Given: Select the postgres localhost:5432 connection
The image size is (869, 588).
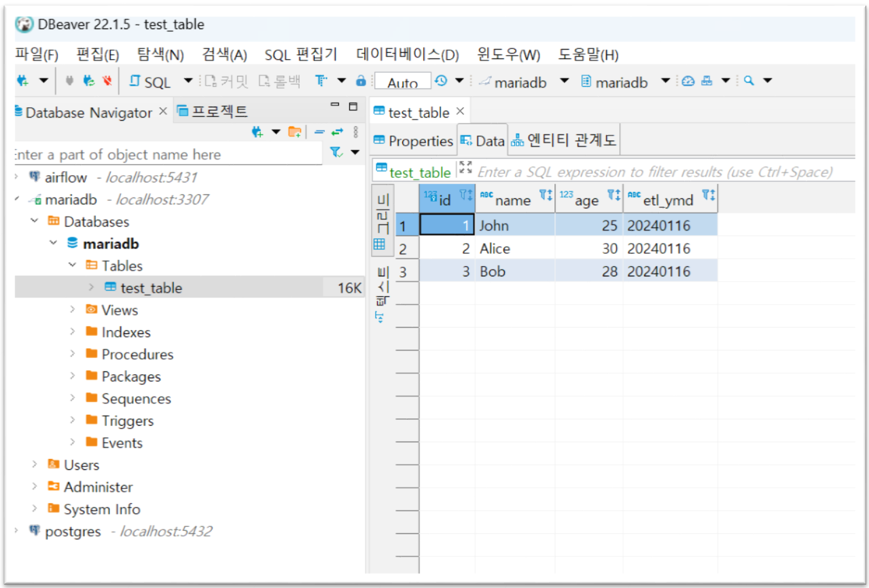Looking at the screenshot, I should (120, 531).
